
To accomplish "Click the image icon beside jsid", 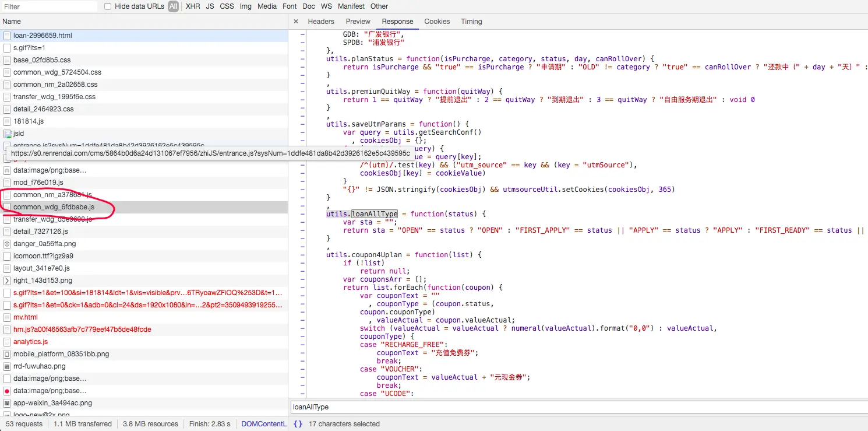I will [x=7, y=134].
